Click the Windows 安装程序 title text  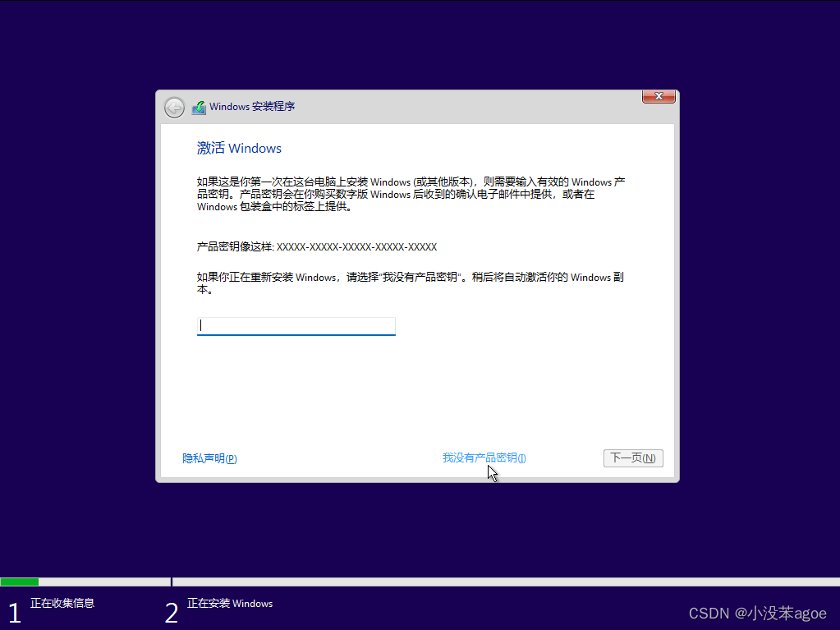(252, 107)
